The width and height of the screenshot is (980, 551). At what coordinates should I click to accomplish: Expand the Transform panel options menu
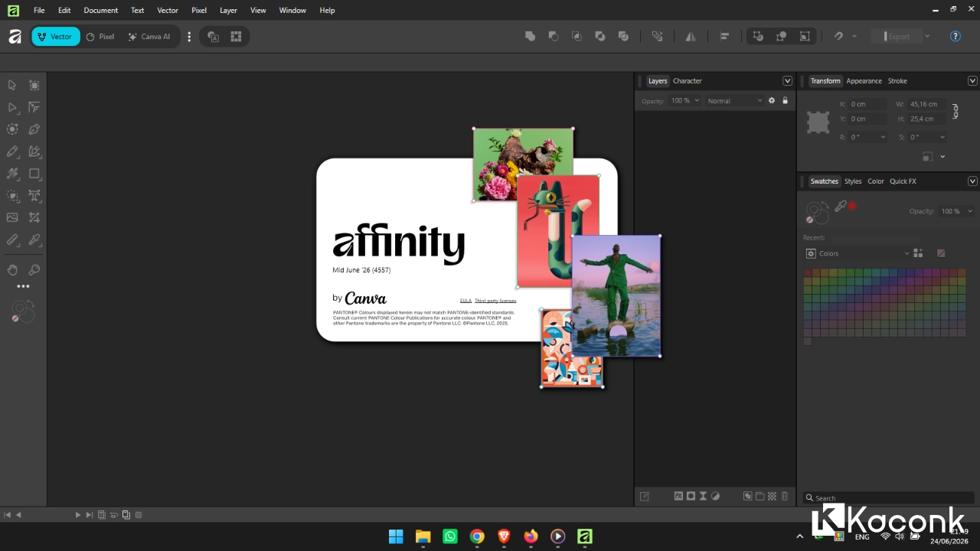coord(972,80)
